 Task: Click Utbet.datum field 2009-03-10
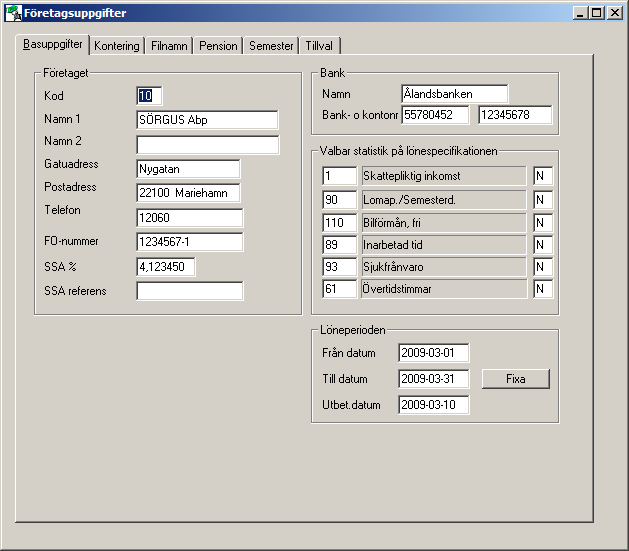(434, 405)
